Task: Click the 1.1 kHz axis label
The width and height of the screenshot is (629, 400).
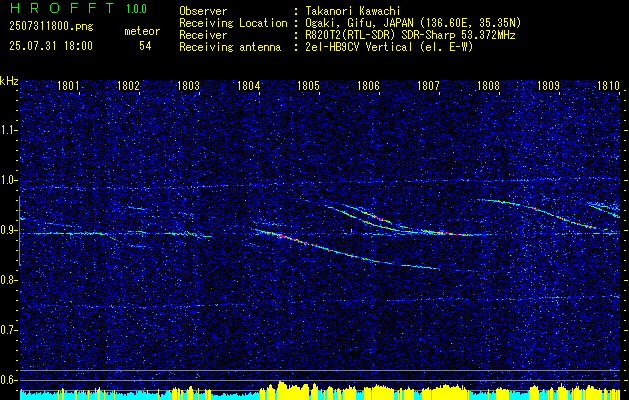Action: click(x=7, y=130)
